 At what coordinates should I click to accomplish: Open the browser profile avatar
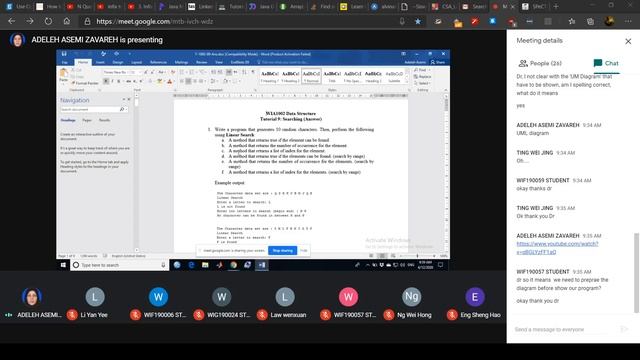pos(609,21)
